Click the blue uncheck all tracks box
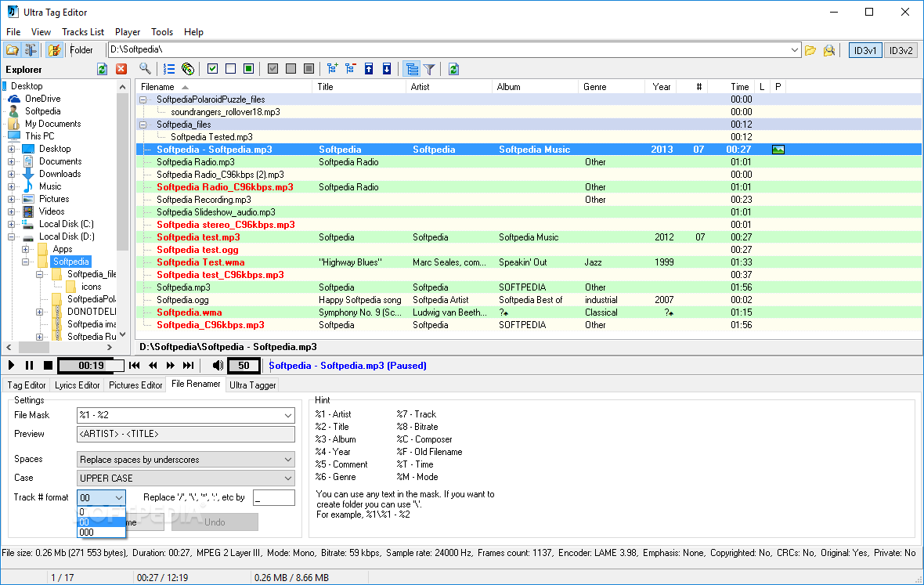The image size is (924, 585). [230, 69]
